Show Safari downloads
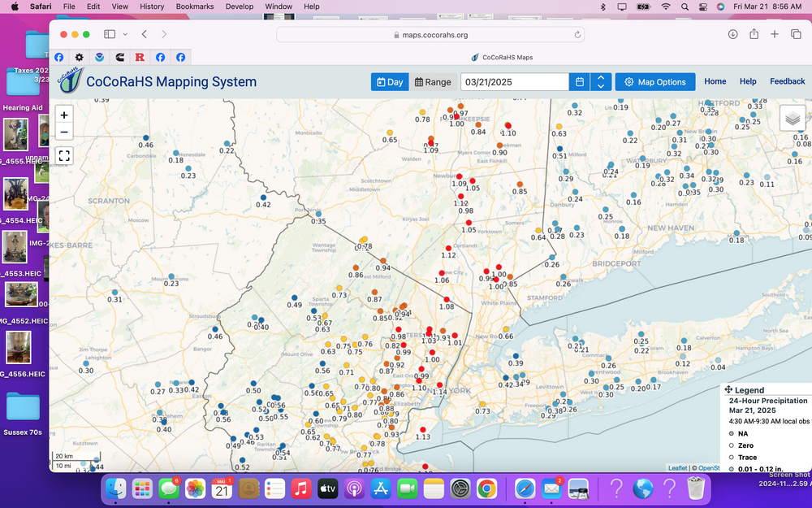812x508 pixels. [732, 34]
